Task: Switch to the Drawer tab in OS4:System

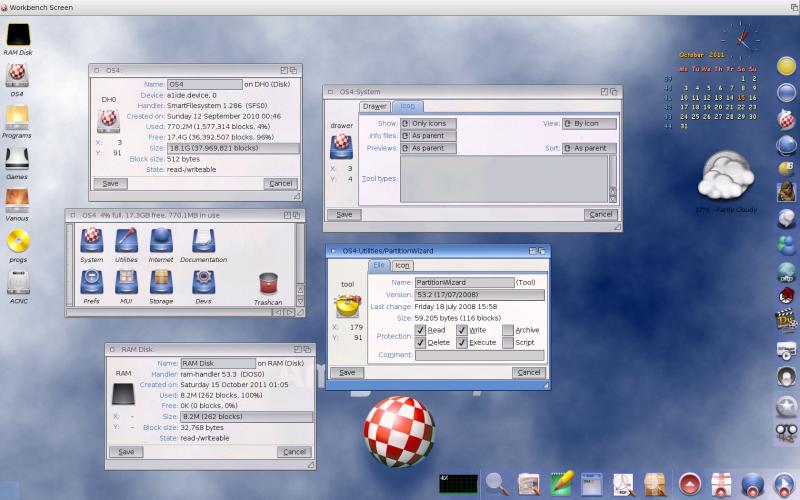Action: 375,106
